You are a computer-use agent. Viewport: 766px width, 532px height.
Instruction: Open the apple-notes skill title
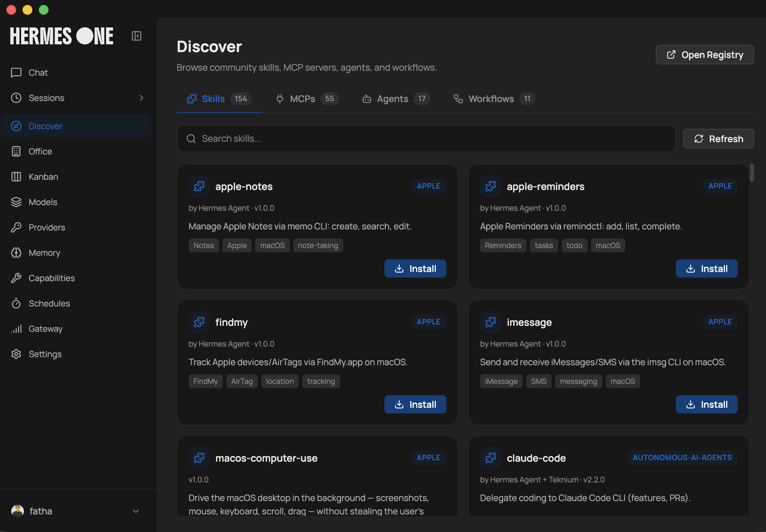[244, 186]
